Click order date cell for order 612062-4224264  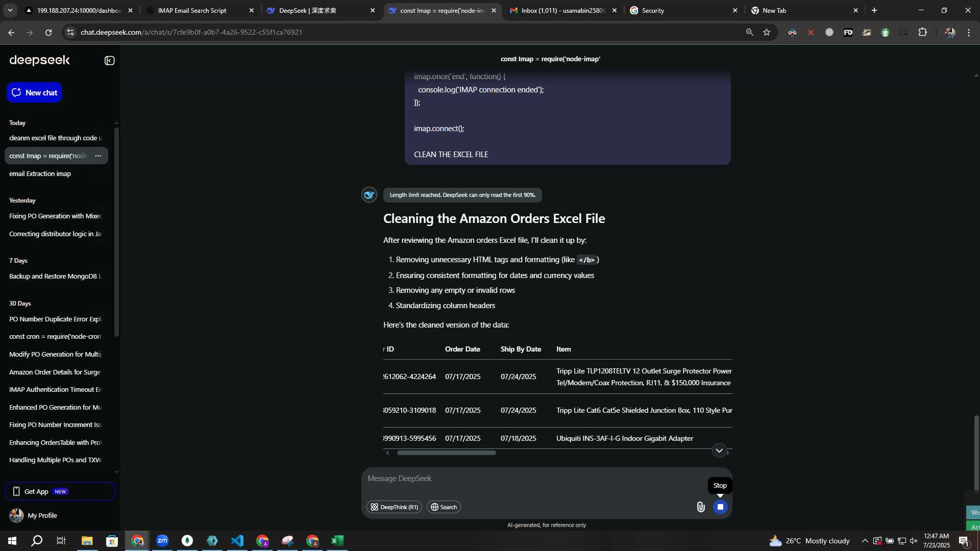pos(462,377)
